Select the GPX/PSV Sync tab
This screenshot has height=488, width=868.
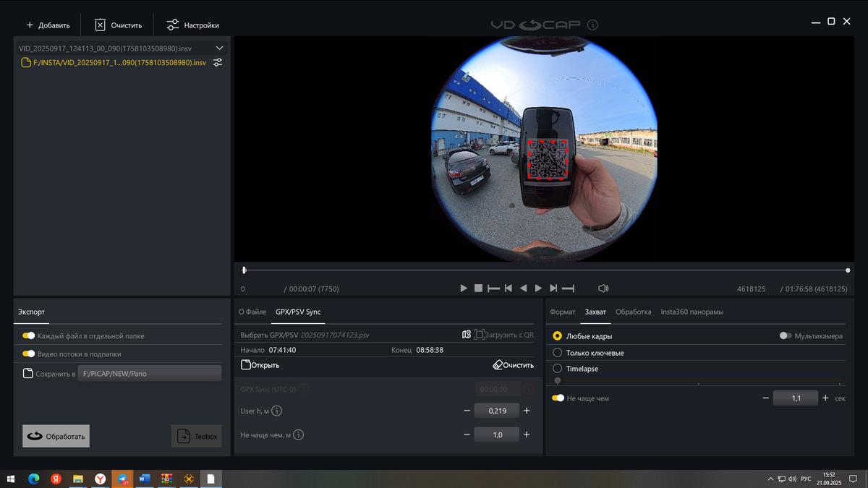(x=297, y=312)
